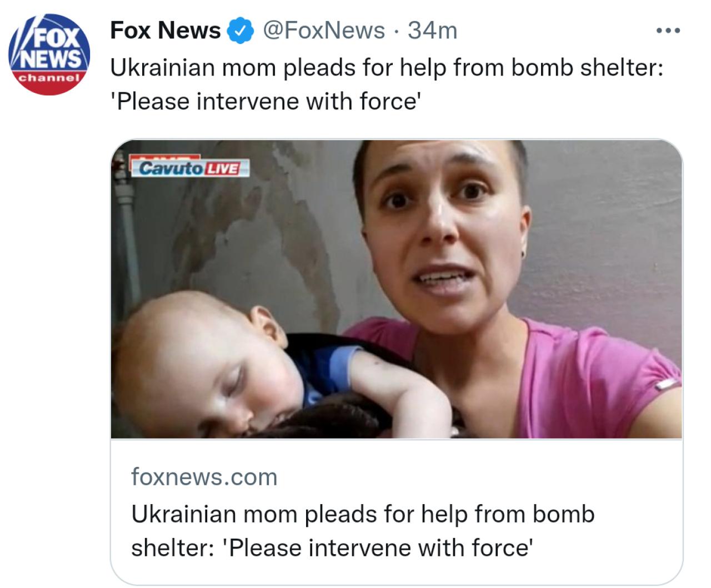Click the link card headline 'Ukrainian mom pleads for help from bomb'
The height and width of the screenshot is (588, 711).
(363, 514)
